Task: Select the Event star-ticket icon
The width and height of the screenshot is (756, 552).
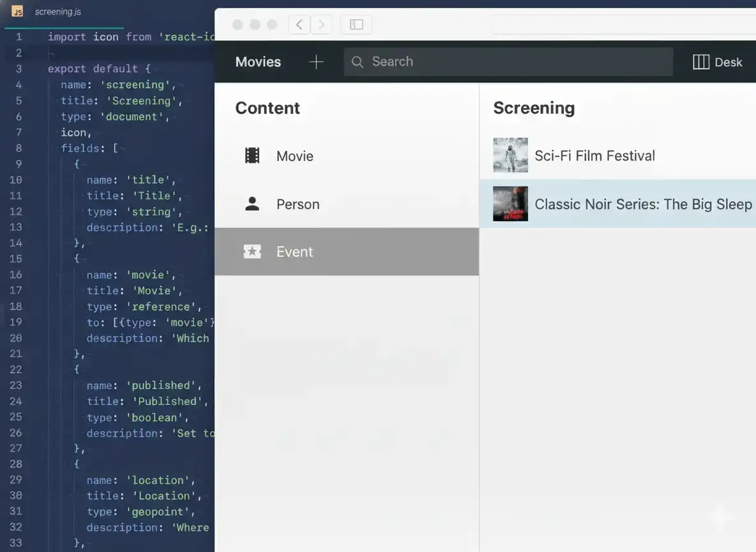Action: point(252,251)
